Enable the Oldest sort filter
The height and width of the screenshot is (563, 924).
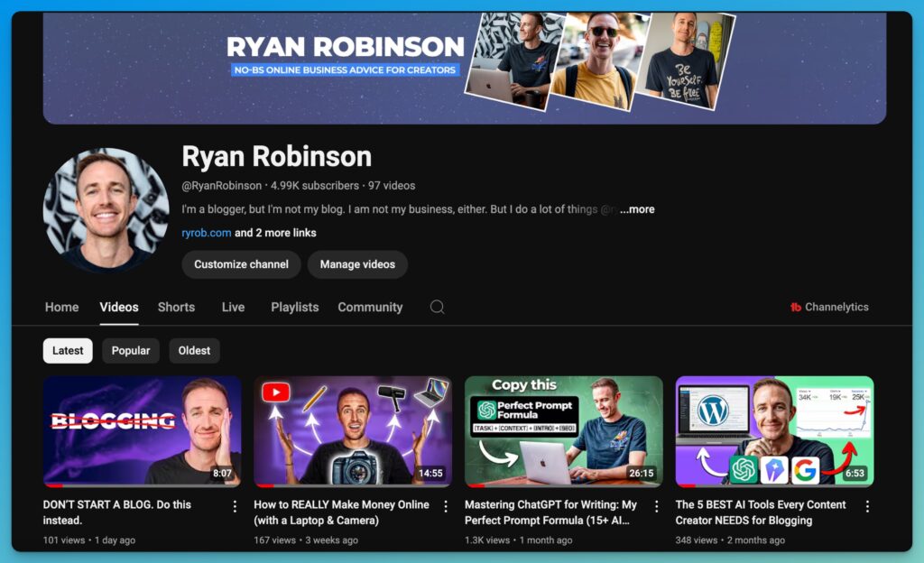click(194, 350)
